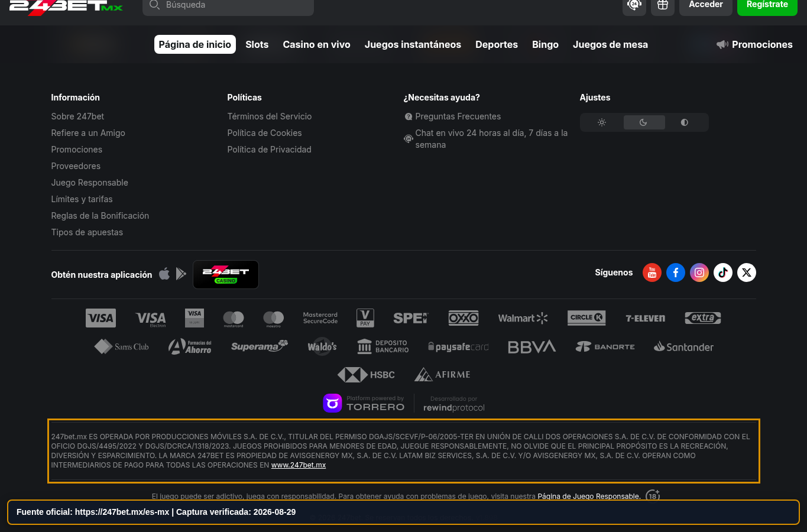Click the Extra store logo
807x532 pixels.
tap(703, 318)
